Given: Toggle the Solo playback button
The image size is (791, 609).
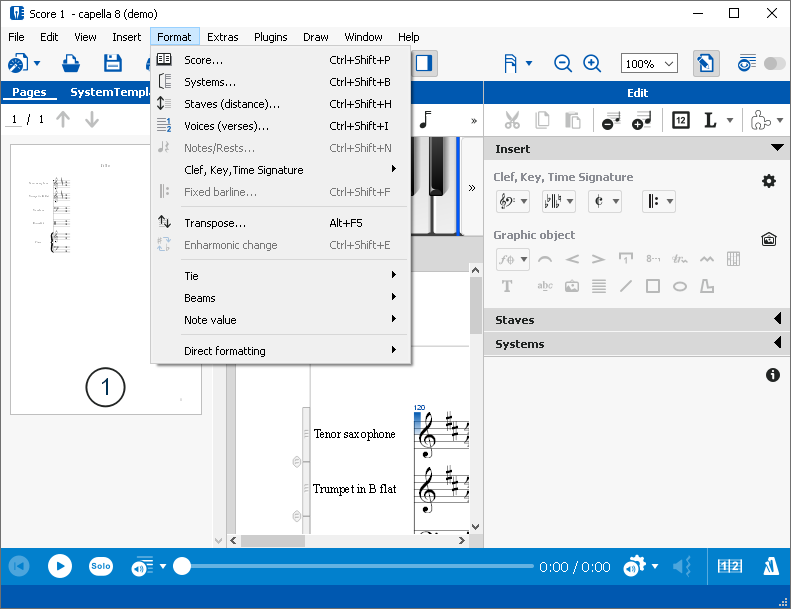Looking at the screenshot, I should coord(100,566).
